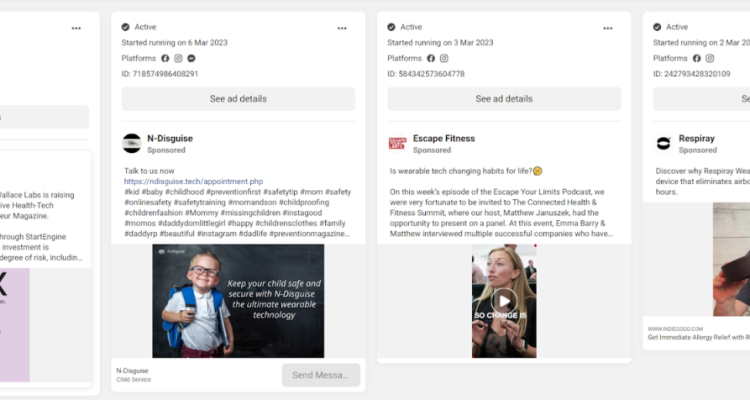Click 'Started running on 6 Mar 2023' text

pos(175,43)
